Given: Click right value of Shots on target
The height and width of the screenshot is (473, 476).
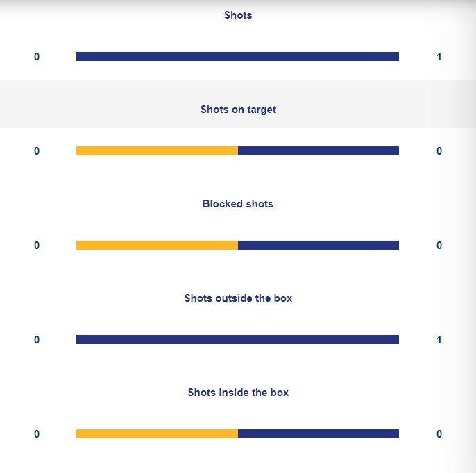Looking at the screenshot, I should tap(439, 151).
